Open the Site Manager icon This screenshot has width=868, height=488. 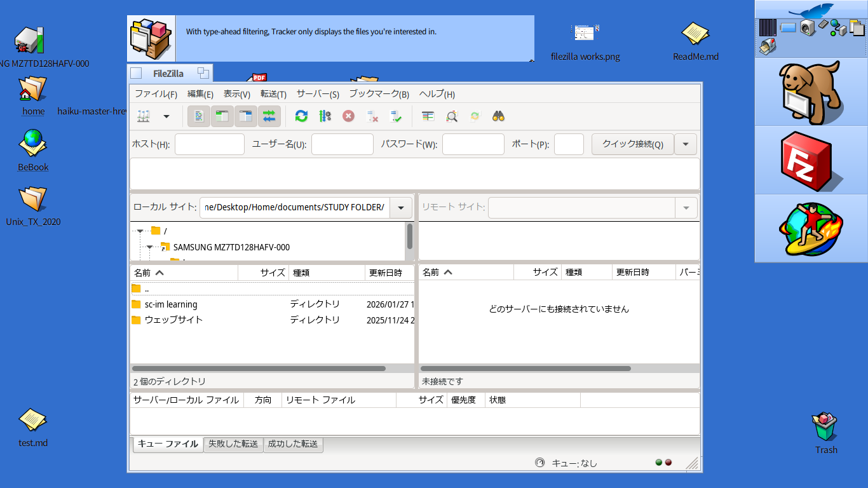144,116
